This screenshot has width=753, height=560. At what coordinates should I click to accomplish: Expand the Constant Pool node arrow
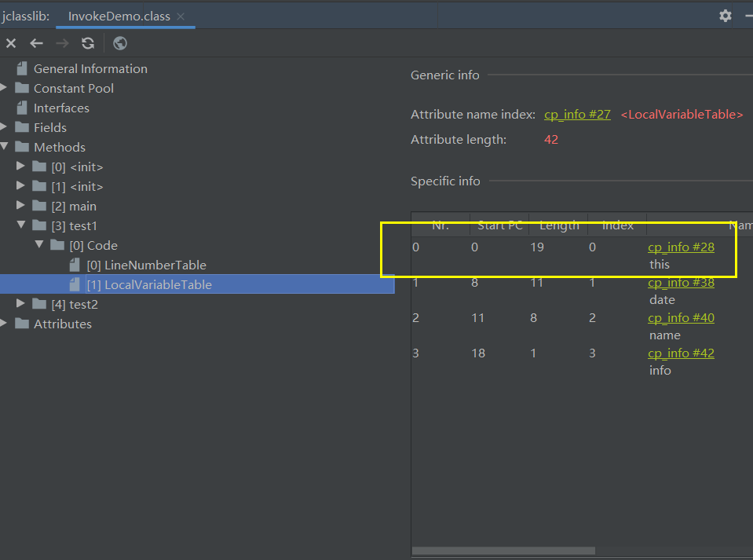4,88
